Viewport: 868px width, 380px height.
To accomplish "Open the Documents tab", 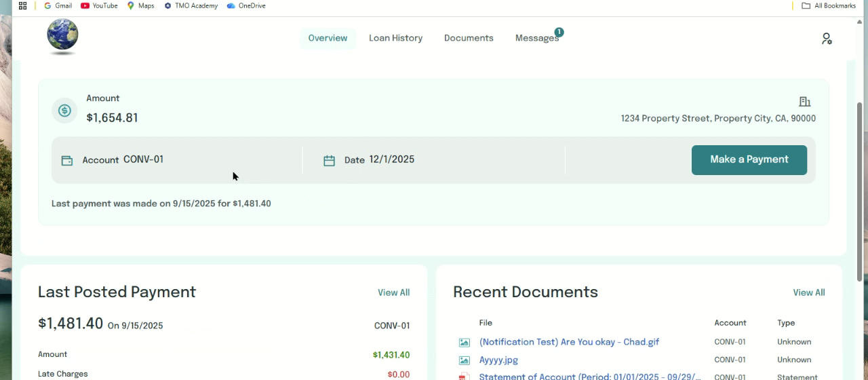I will 469,38.
